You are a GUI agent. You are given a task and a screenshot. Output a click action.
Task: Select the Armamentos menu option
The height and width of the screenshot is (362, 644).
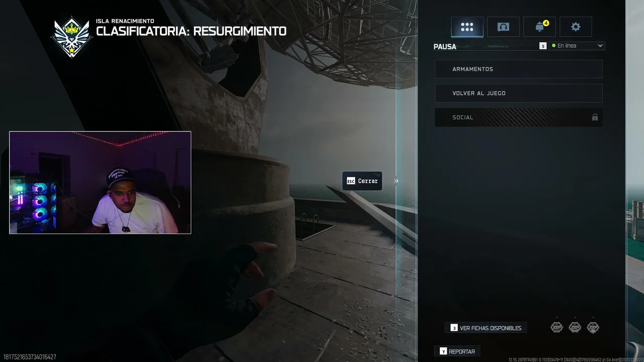point(519,69)
